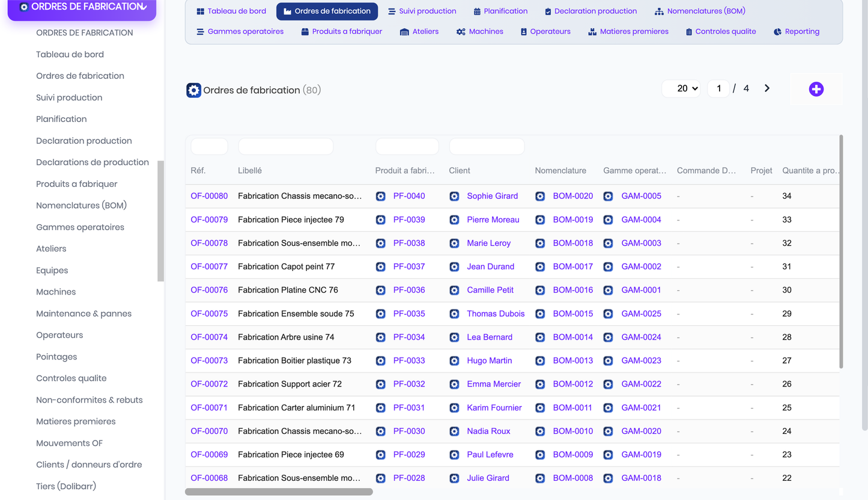
Task: Open Maintenance & pannes in sidebar
Action: click(83, 314)
